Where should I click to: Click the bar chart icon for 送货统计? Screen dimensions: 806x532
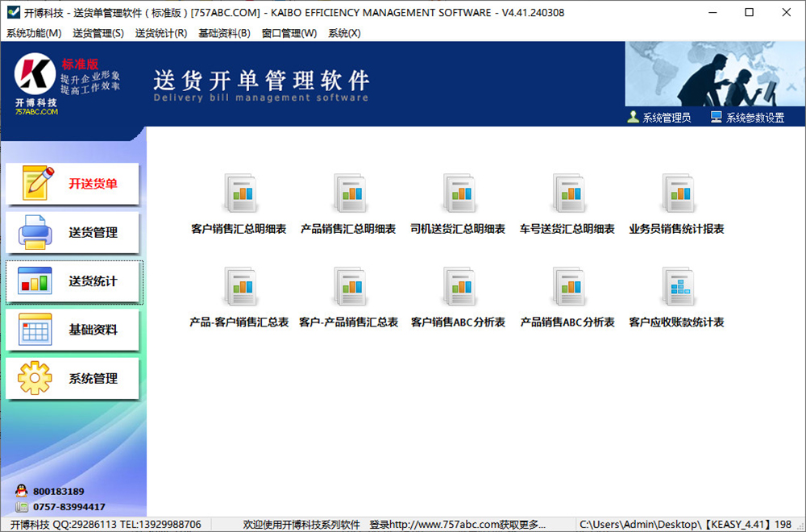tap(35, 281)
